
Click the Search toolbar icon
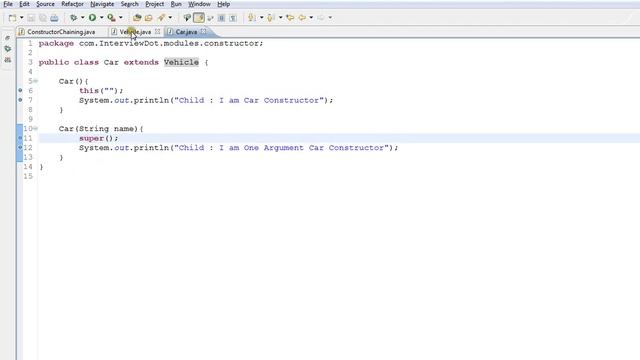coord(187,18)
